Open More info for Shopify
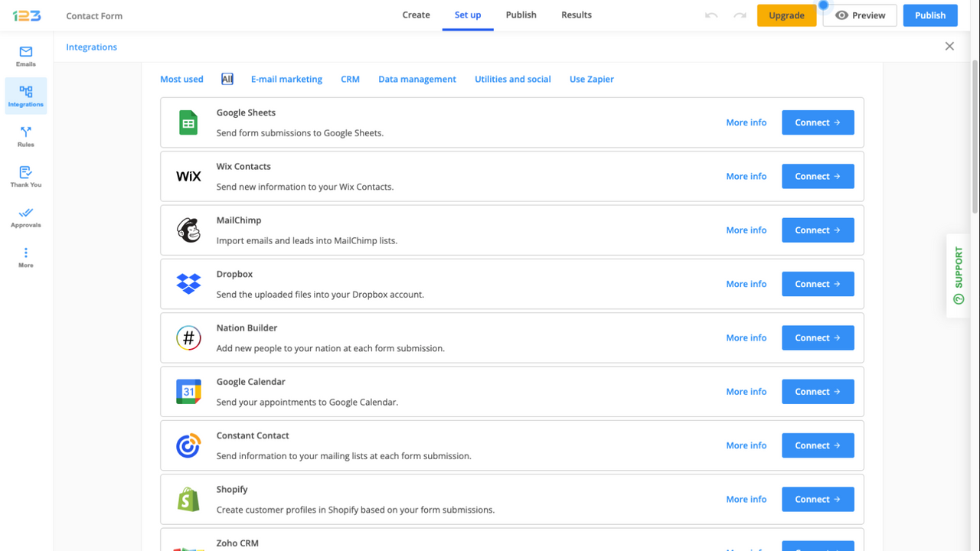980x551 pixels. click(746, 499)
